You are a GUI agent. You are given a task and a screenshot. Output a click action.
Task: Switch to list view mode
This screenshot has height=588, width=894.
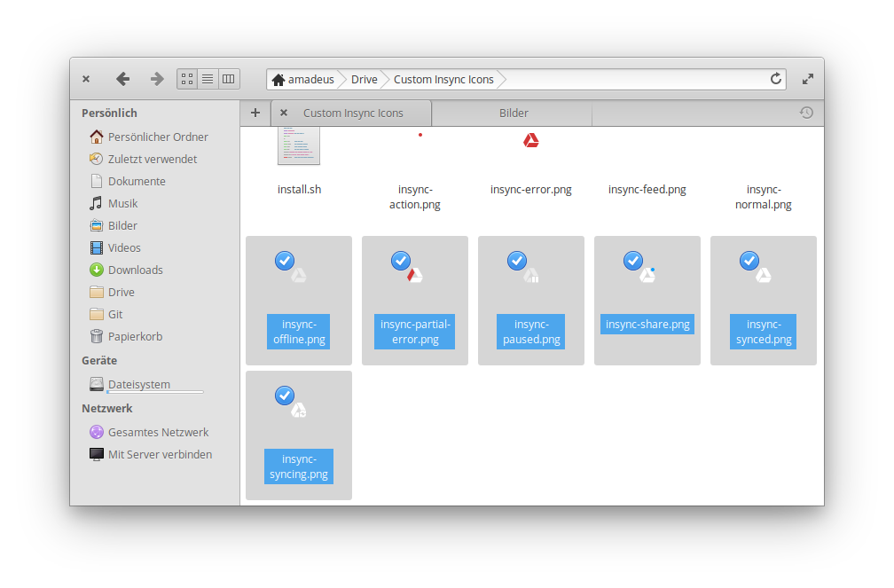[208, 79]
